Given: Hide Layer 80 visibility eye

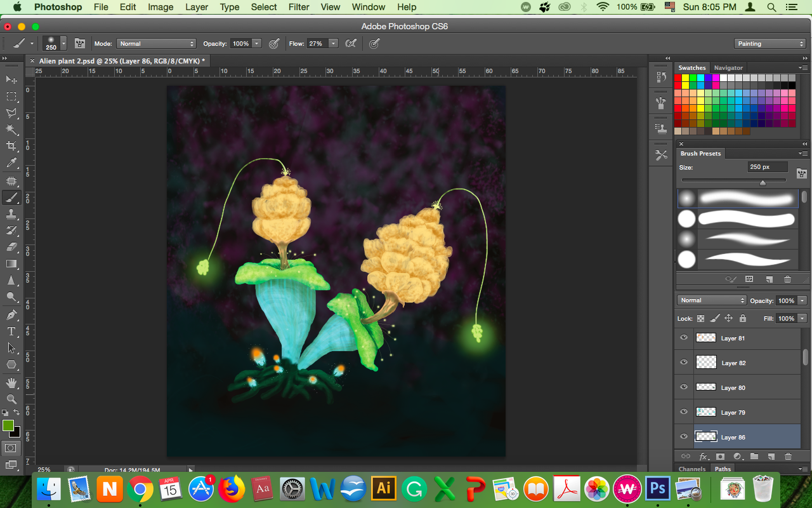Looking at the screenshot, I should (684, 387).
